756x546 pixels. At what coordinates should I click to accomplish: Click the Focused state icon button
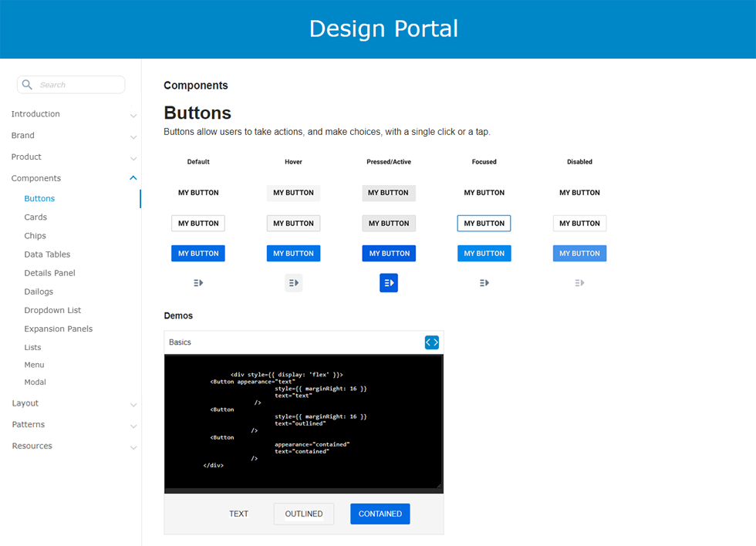pyautogui.click(x=484, y=283)
